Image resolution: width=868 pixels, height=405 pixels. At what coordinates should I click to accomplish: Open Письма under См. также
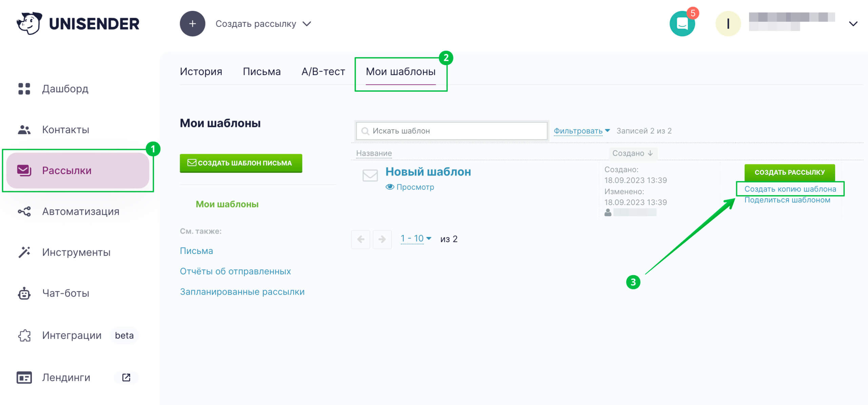pos(196,251)
